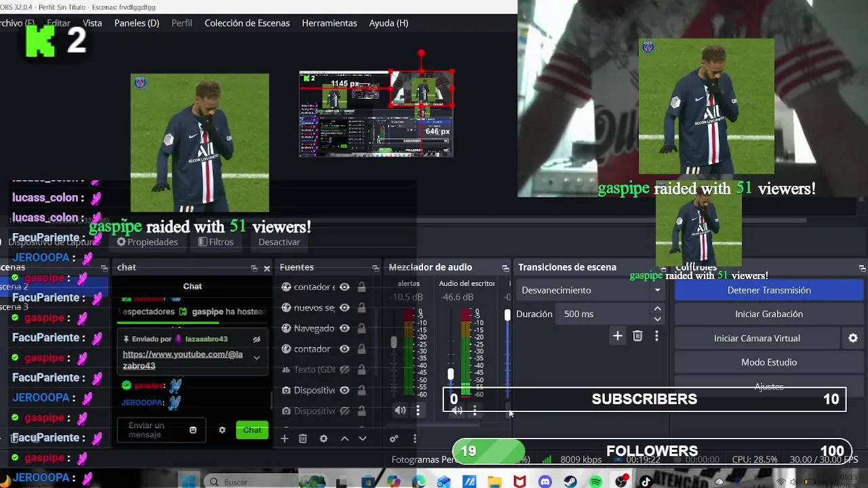Float the Fuentes dock panel
The height and width of the screenshot is (488, 868).
376,268
